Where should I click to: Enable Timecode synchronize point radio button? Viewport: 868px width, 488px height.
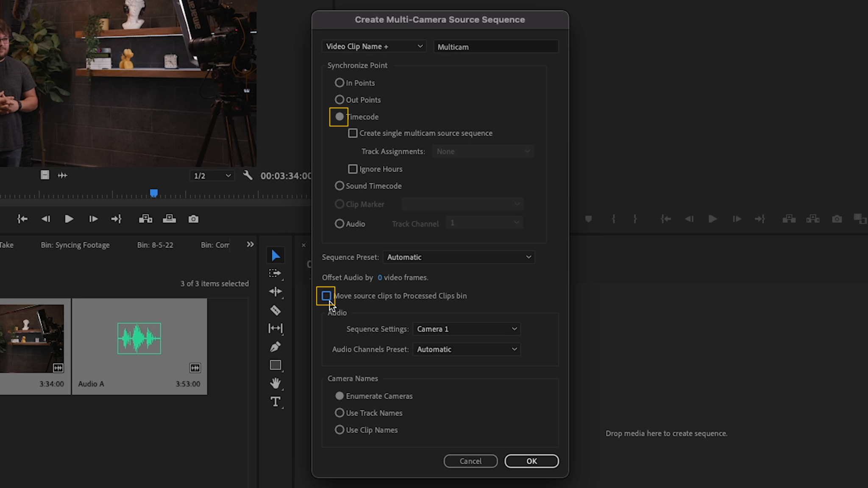(x=339, y=116)
